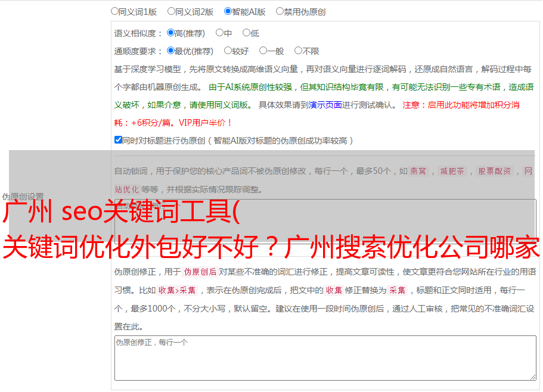Set 通顺度要求 to 不限
The image size is (543, 392).
298,51
